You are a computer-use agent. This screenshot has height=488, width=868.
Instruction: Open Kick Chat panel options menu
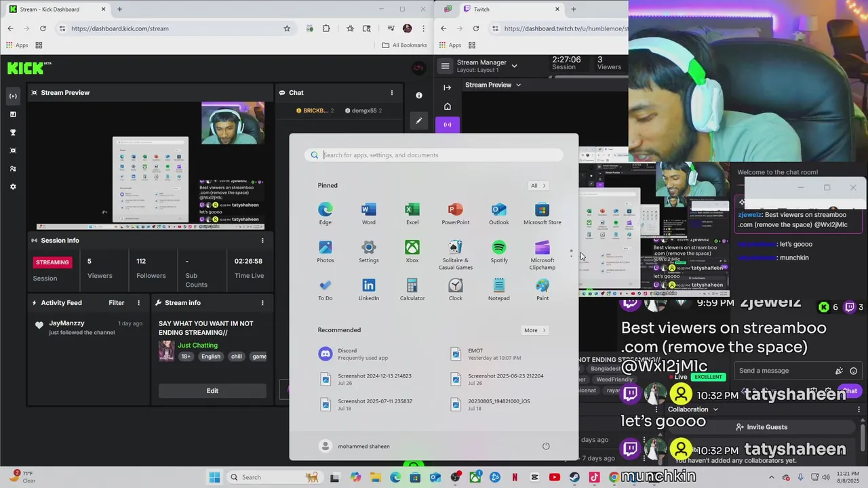coord(391,93)
